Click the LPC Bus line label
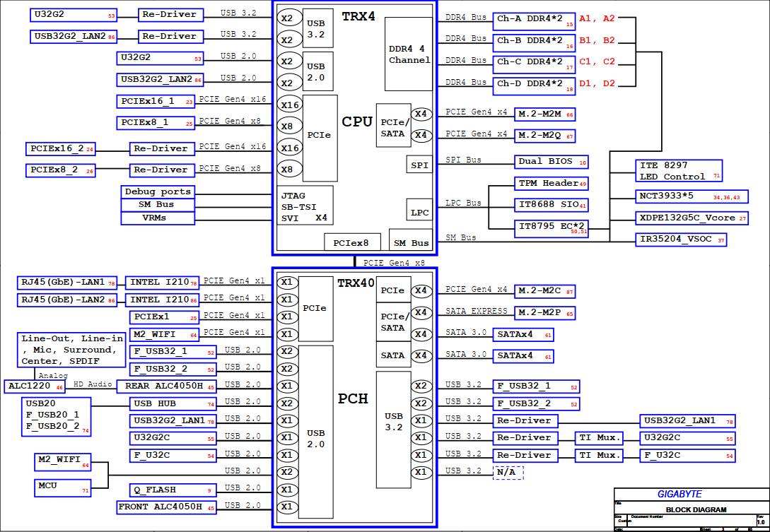The image size is (770, 532). (464, 203)
